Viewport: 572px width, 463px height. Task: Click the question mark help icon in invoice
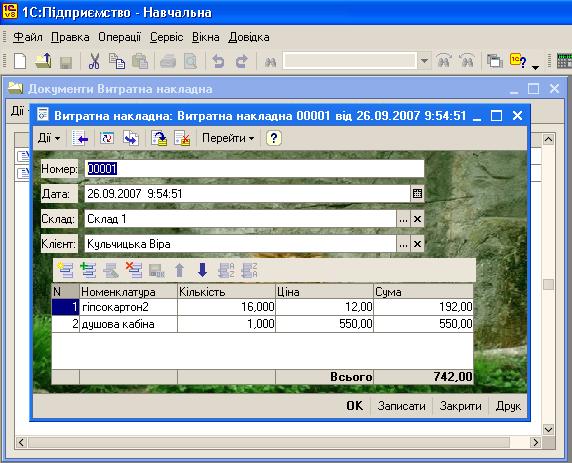(x=274, y=138)
